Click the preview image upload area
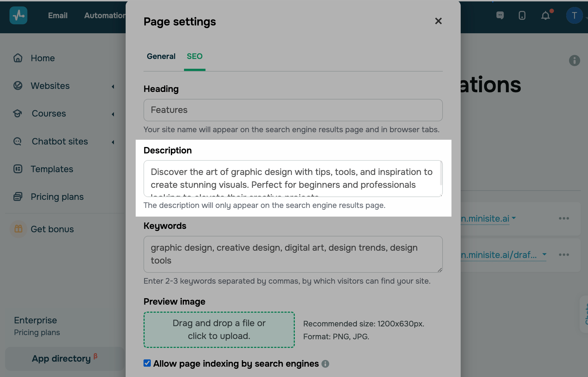 [219, 330]
